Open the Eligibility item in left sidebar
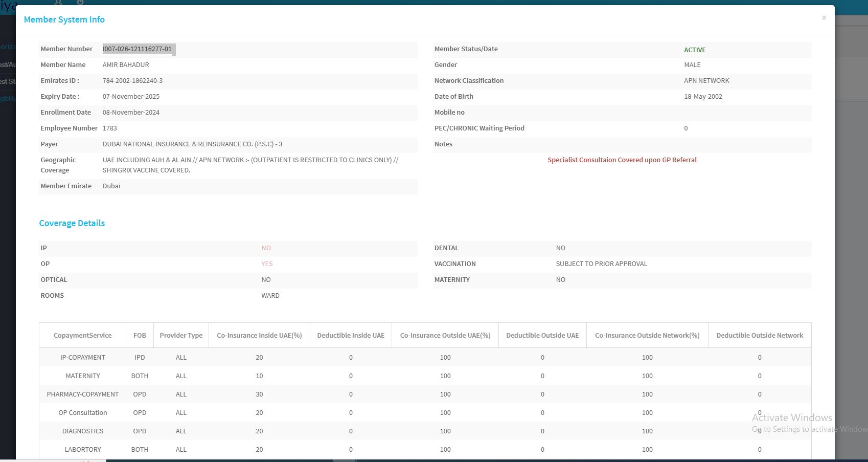This screenshot has height=462, width=868. (7, 98)
